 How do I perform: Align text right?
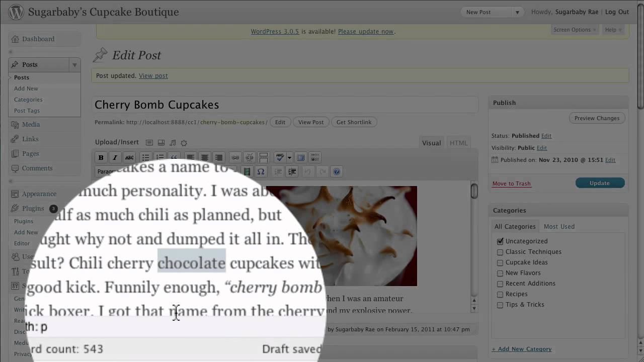click(x=218, y=157)
